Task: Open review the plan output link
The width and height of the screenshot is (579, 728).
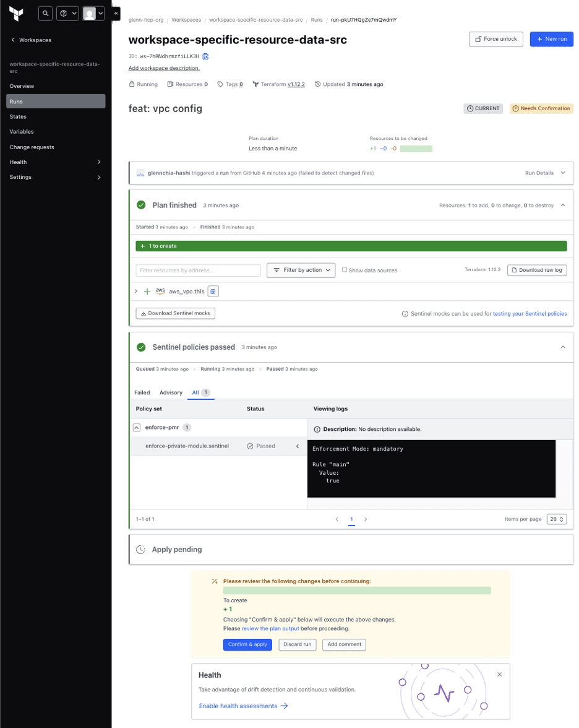Action: 270,629
